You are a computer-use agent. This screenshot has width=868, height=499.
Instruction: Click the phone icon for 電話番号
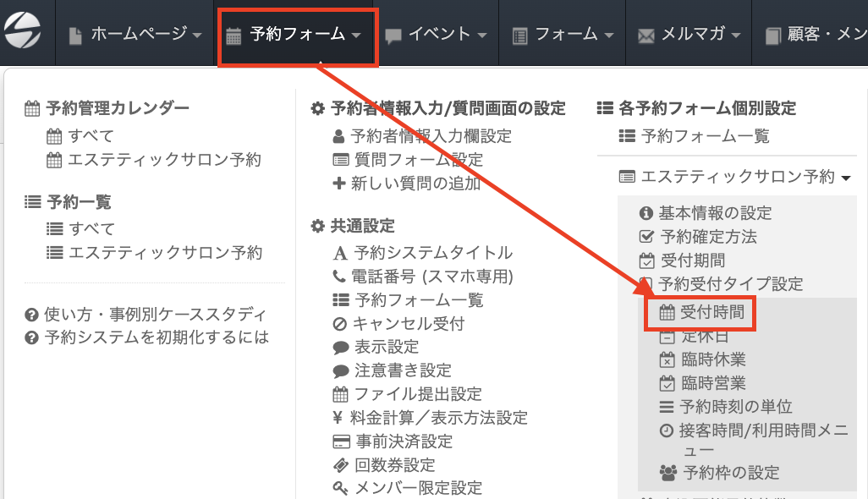click(339, 276)
